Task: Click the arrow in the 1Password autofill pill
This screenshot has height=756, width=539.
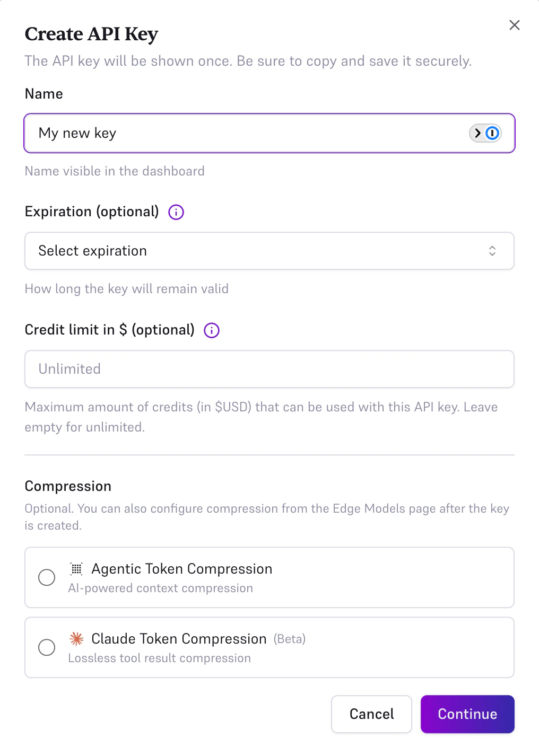Action: [478, 133]
